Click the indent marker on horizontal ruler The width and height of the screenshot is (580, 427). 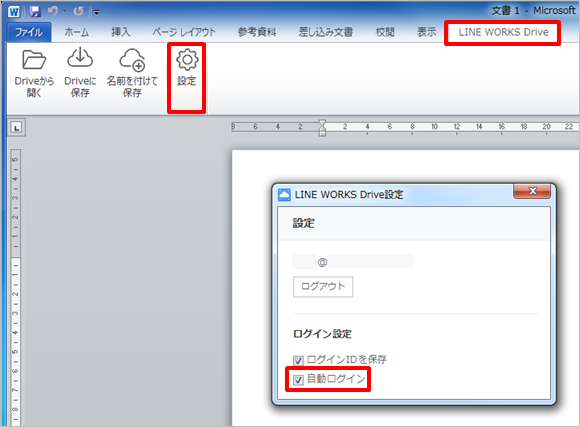[x=322, y=128]
